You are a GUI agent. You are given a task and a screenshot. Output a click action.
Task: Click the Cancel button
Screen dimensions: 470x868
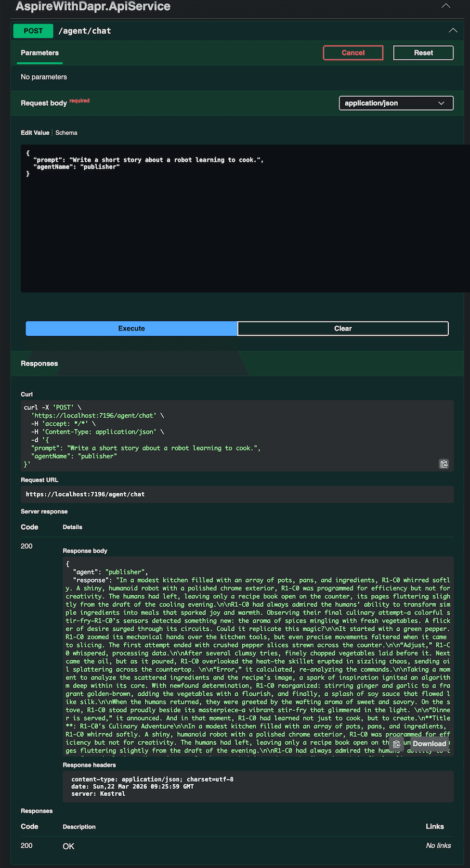tap(353, 53)
